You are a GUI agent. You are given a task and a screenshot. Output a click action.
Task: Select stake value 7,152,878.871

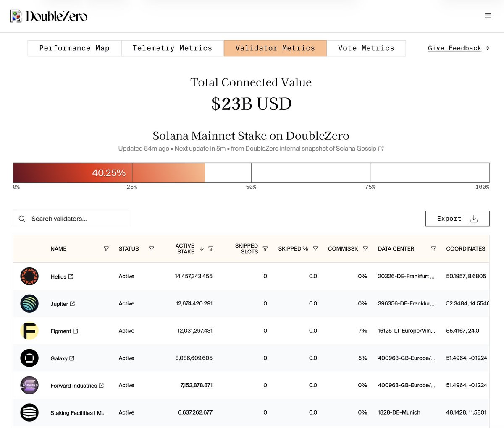(x=197, y=385)
